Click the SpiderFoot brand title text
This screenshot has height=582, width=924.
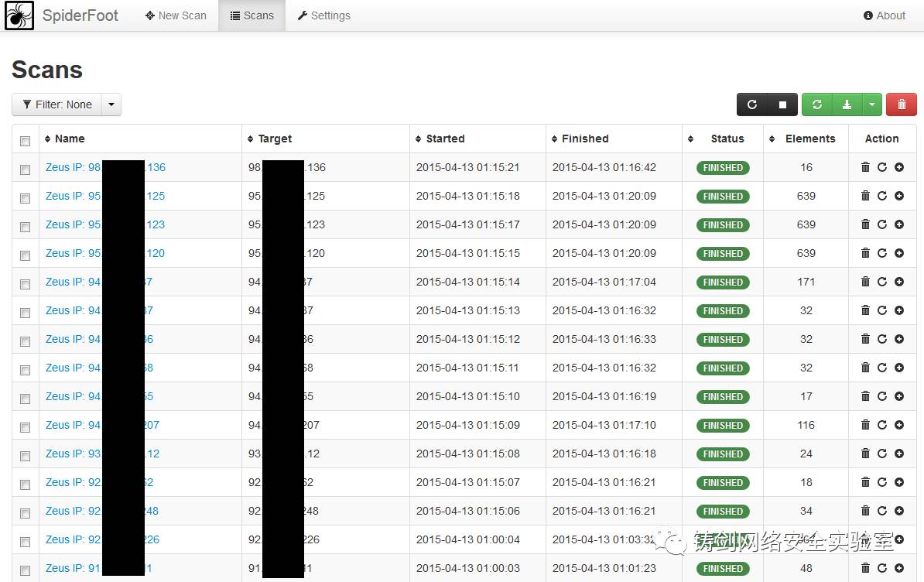coord(80,15)
